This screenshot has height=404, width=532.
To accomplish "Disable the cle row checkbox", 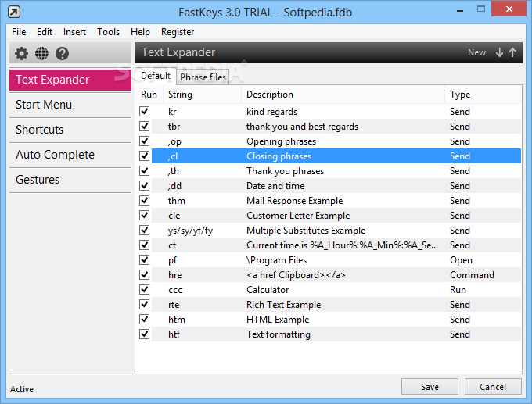I will point(145,215).
